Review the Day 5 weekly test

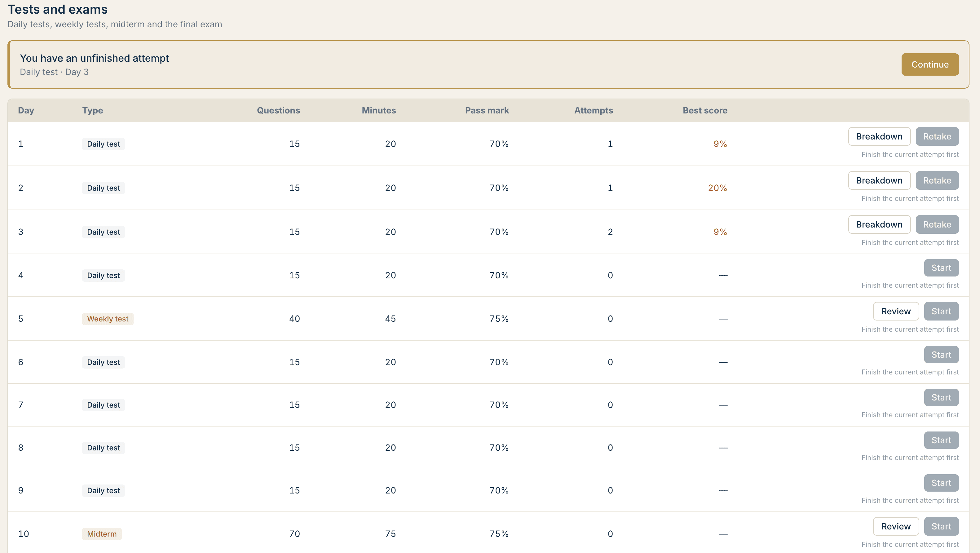click(896, 311)
